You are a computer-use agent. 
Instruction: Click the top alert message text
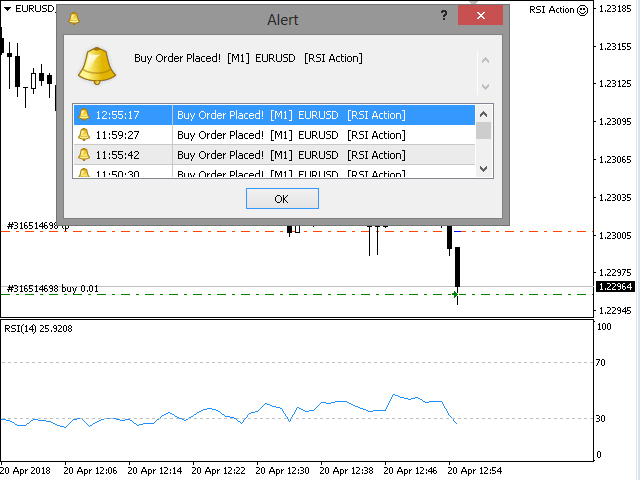[248, 58]
